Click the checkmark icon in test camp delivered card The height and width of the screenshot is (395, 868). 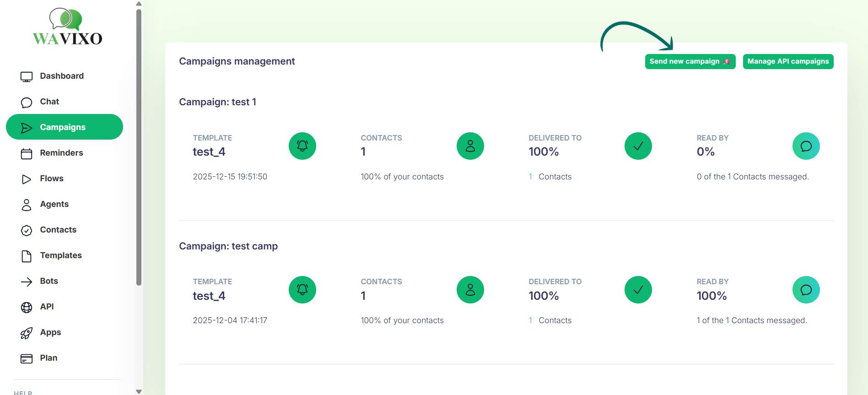point(638,290)
